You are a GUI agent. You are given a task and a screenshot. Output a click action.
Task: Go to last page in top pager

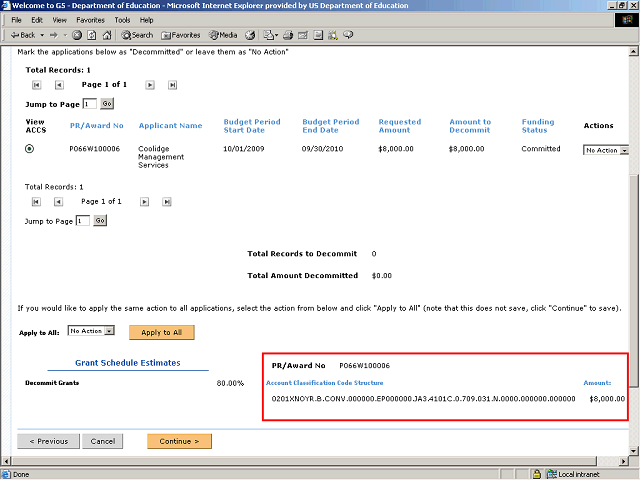tap(172, 85)
